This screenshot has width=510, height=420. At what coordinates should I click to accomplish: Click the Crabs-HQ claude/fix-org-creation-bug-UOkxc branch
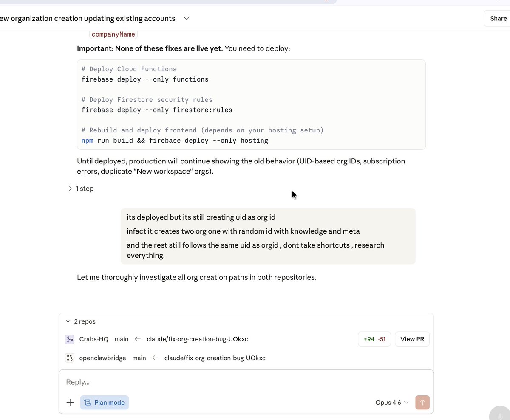[197, 339]
